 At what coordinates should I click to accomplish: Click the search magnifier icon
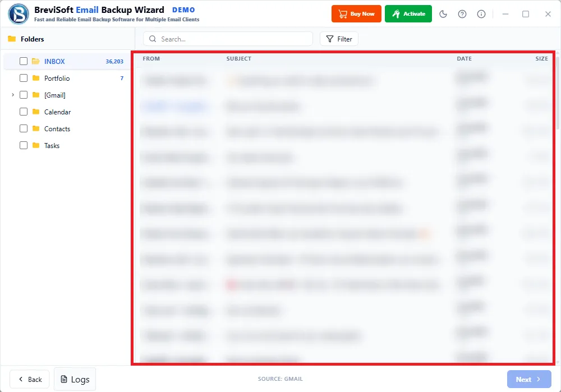point(153,39)
